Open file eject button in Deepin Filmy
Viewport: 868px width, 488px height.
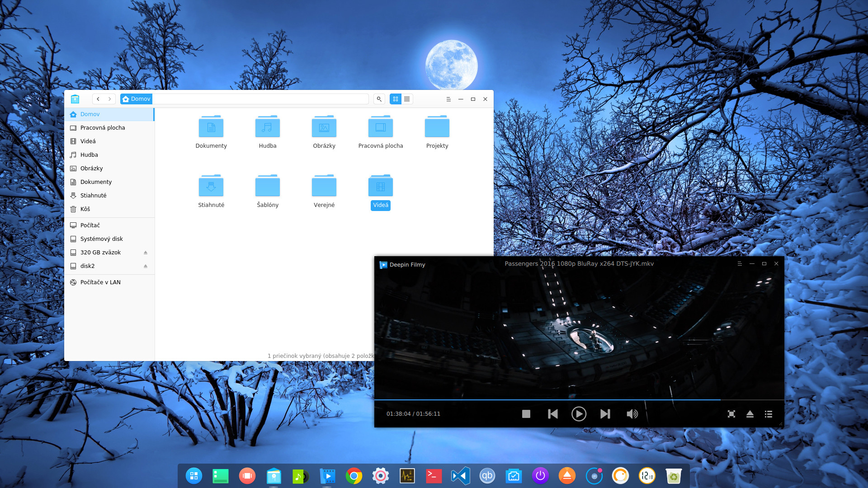[750, 414]
